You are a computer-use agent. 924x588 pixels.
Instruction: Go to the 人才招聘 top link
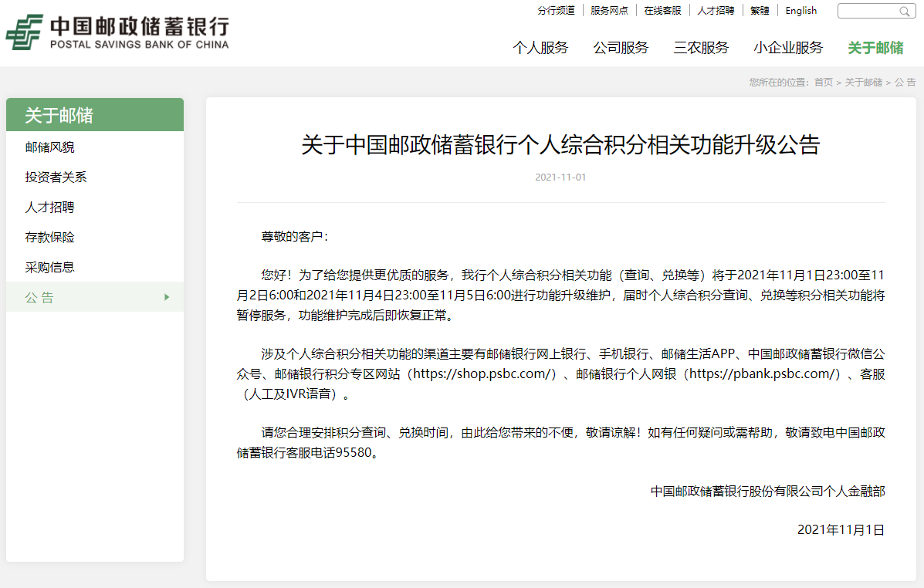pyautogui.click(x=716, y=11)
